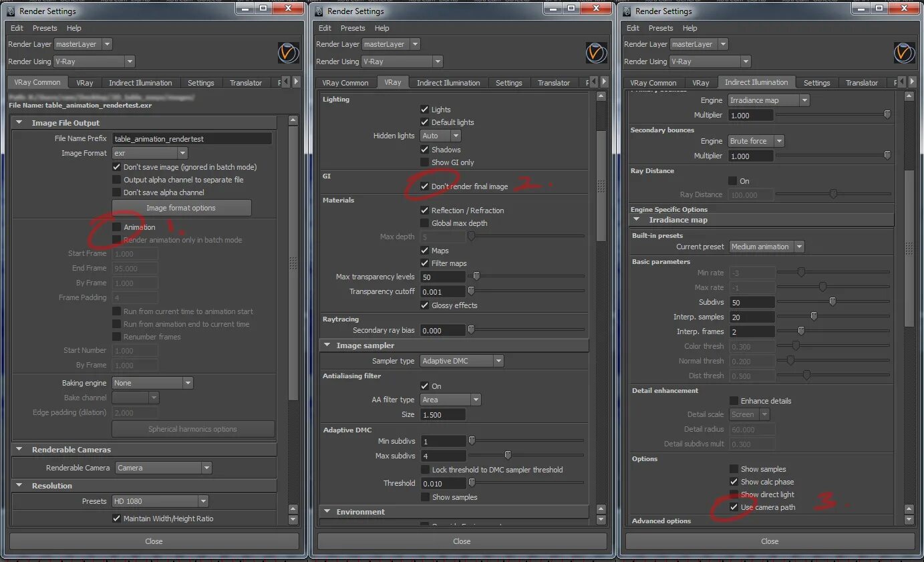Switch to Translator tab in right window
This screenshot has width=924, height=562.
pyautogui.click(x=862, y=83)
